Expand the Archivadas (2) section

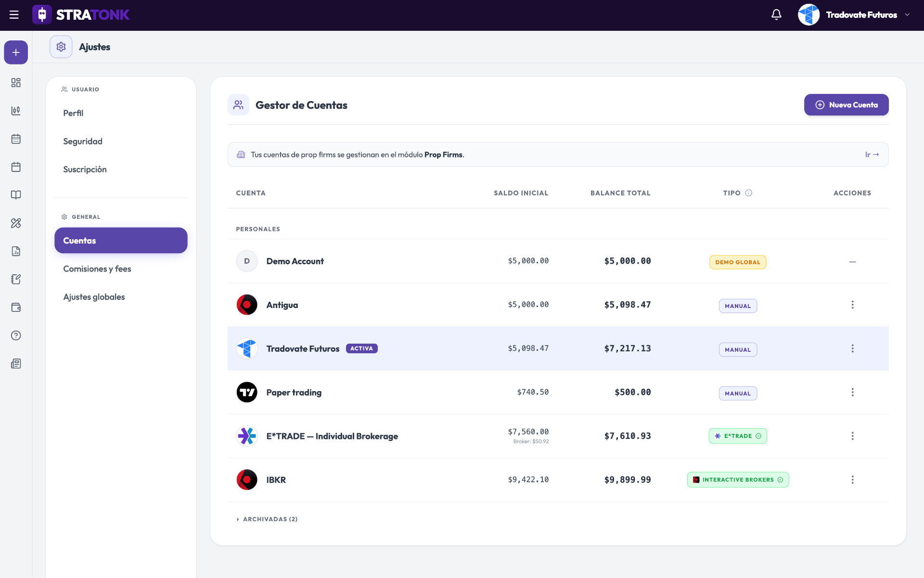tap(267, 519)
